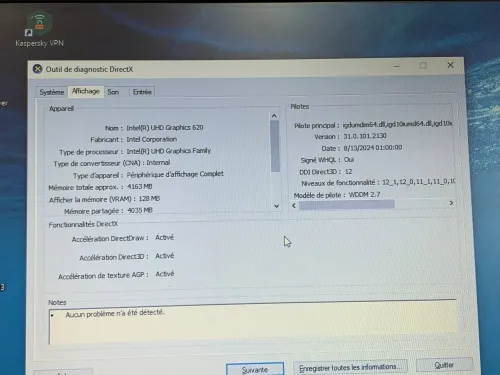Click the Suivante button

coord(255,369)
